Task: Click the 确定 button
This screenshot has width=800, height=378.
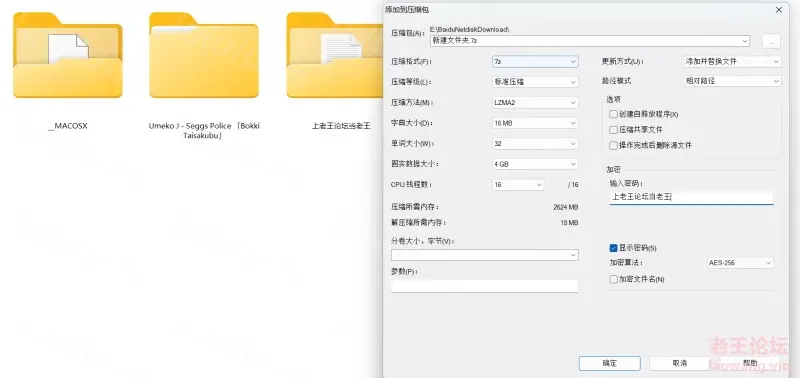Action: (610, 363)
